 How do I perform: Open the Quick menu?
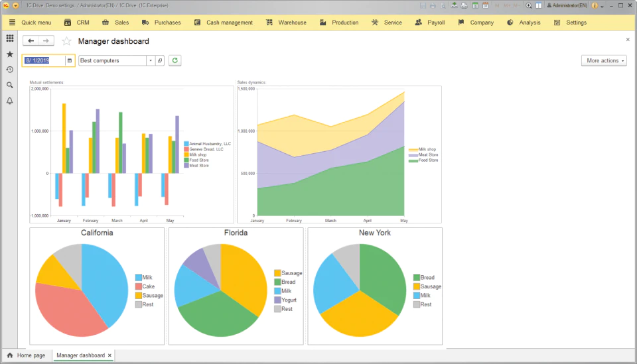(x=30, y=23)
